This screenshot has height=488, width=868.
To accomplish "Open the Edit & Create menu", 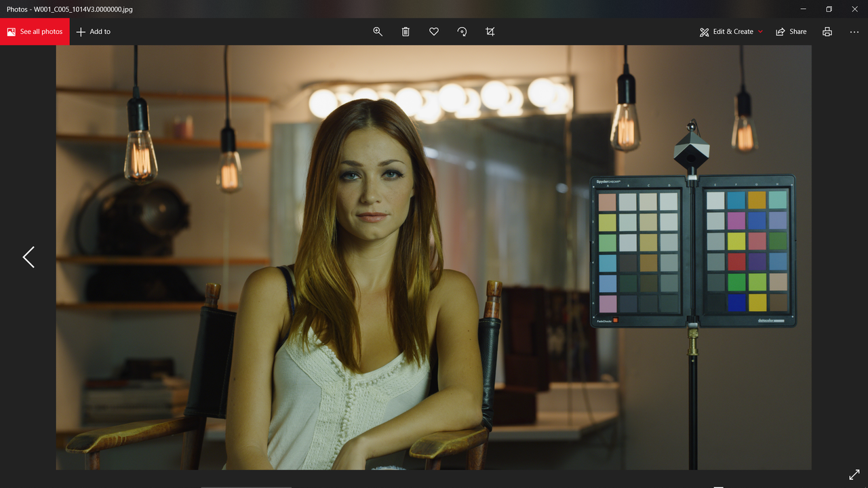I will click(731, 32).
